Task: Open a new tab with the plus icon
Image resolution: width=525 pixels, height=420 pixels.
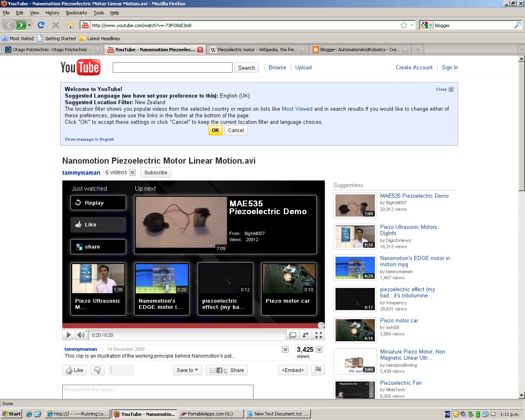Action: pos(418,50)
